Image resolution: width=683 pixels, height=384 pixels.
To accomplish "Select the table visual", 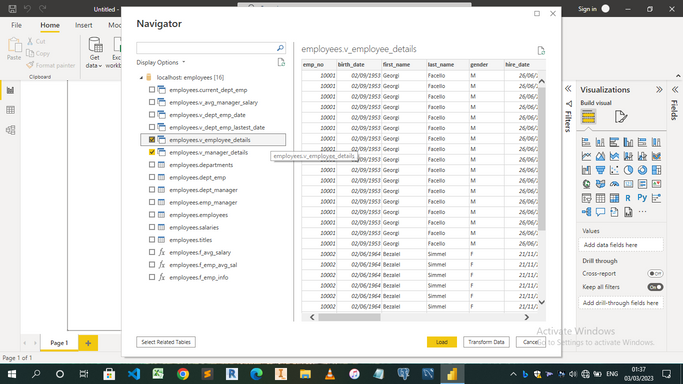I will 600,198.
